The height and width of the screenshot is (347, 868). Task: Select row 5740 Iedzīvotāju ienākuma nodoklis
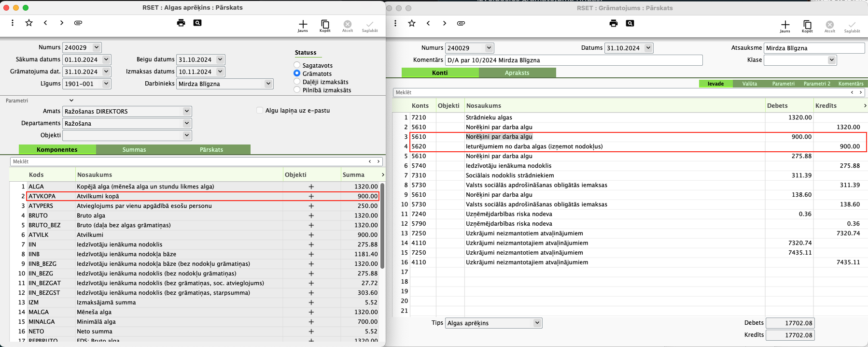tap(630, 166)
